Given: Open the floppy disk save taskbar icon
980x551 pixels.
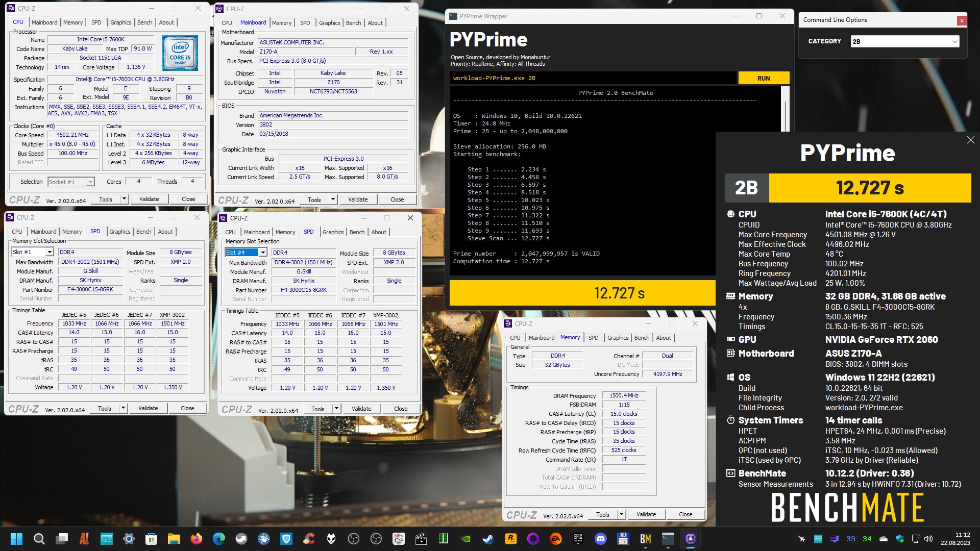Looking at the screenshot, I should [x=623, y=539].
